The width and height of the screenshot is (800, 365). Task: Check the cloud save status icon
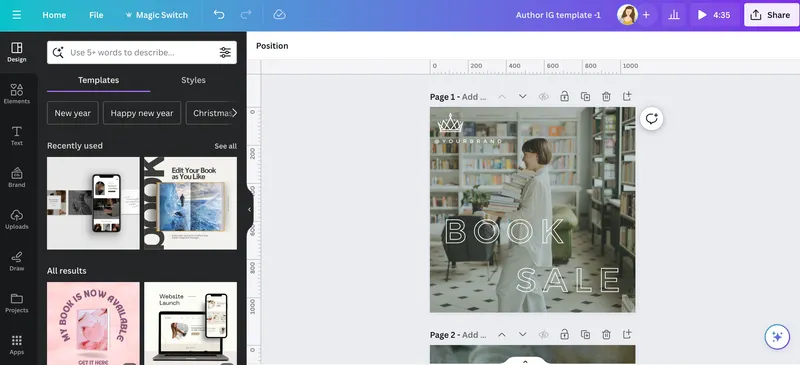click(279, 15)
